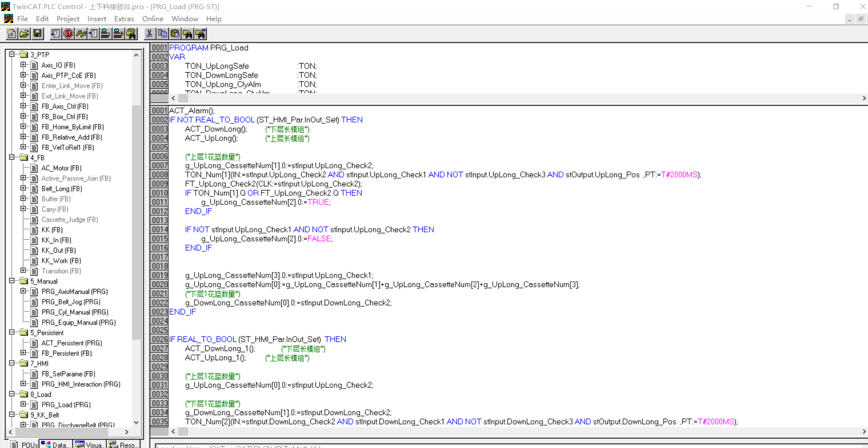
Task: Click the Open project folder icon
Action: [24, 33]
